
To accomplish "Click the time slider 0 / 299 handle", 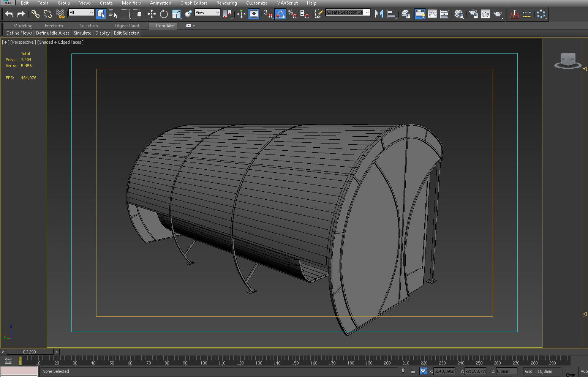I will [30, 352].
